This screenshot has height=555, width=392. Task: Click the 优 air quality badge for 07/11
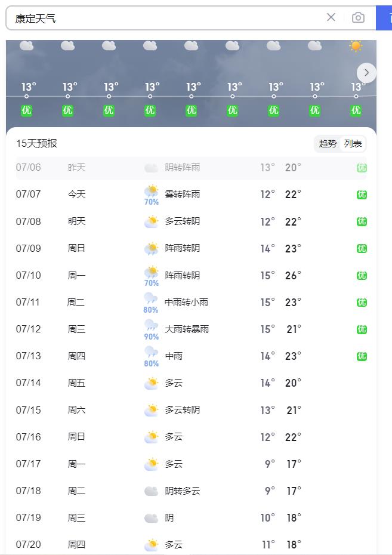point(362,303)
